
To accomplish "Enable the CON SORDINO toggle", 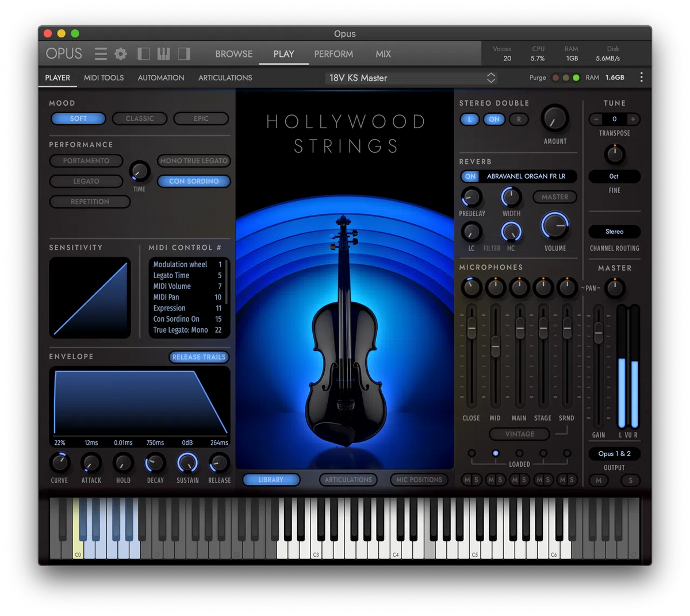I will [194, 181].
